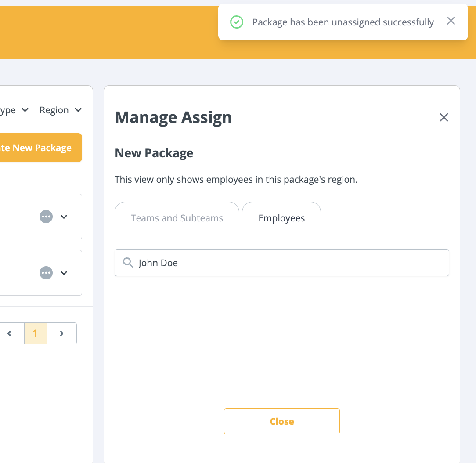Select page 1 in pagination

[x=35, y=333]
